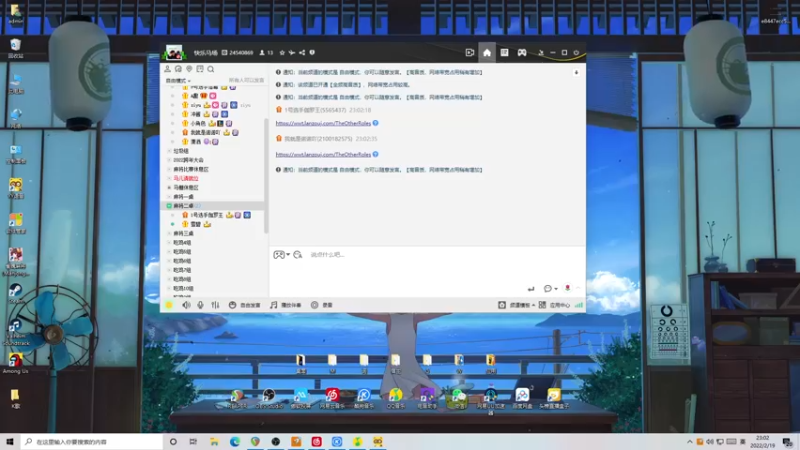Select user siyu in the channel list

click(x=195, y=105)
